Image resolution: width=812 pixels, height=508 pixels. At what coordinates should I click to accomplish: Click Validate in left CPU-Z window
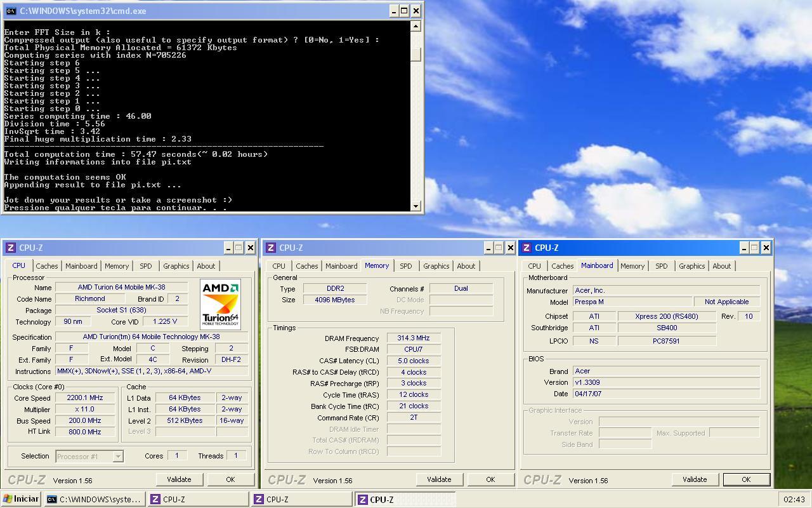[x=179, y=479]
